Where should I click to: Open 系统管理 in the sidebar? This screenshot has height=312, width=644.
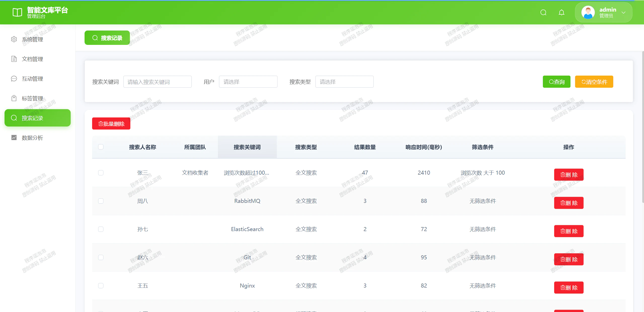[x=38, y=39]
